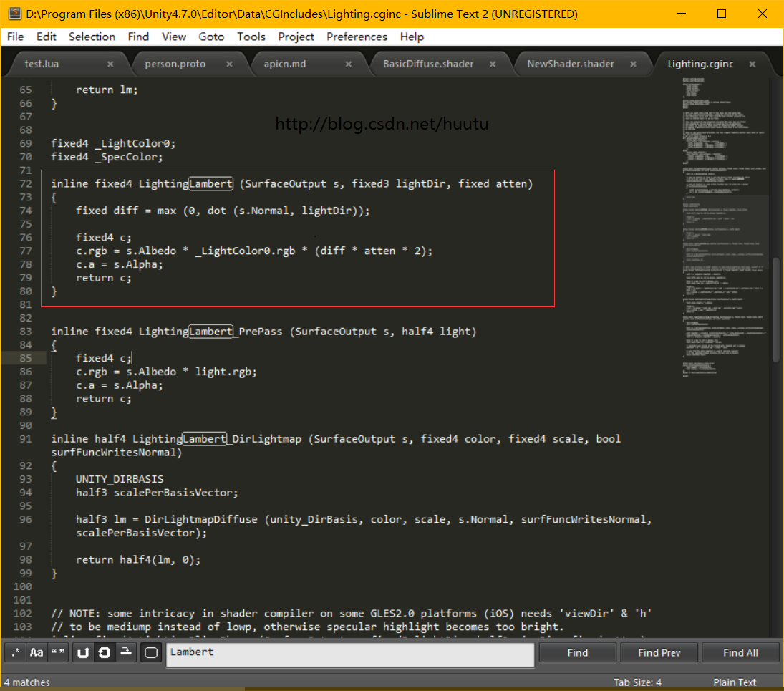This screenshot has width=784, height=691.
Task: Click on 'fixed4 _LightColor0;' line
Action: point(113,143)
